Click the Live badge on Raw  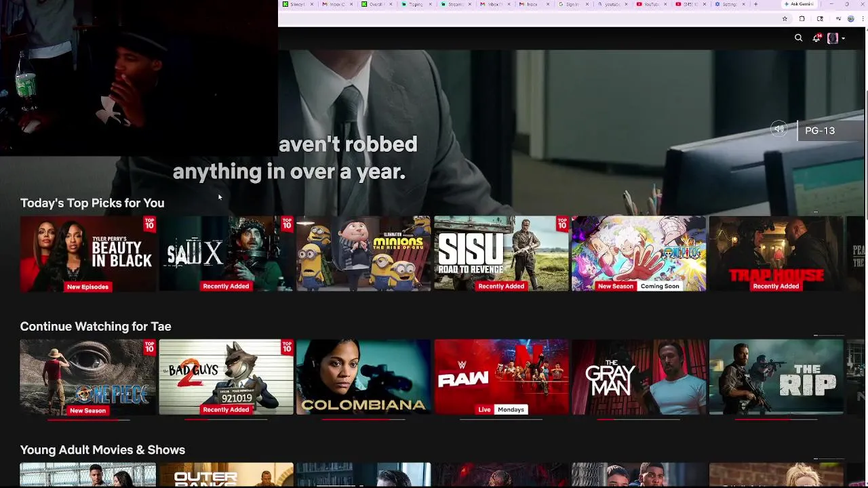tap(484, 409)
